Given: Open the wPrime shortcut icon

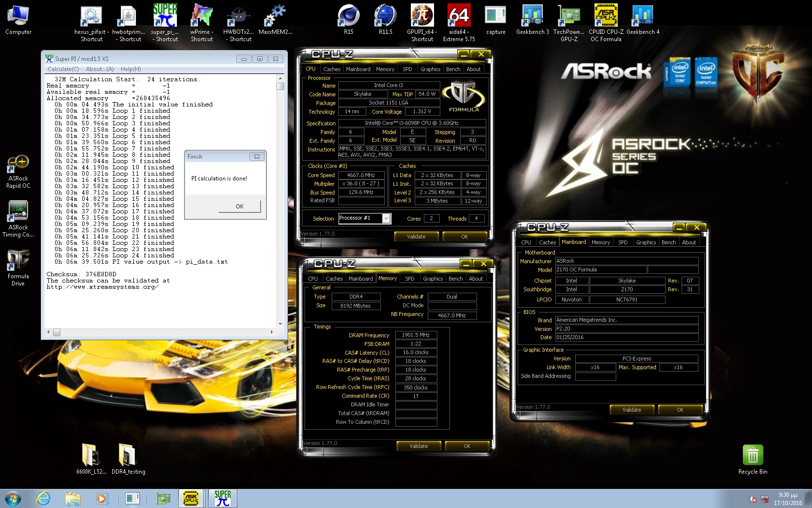Looking at the screenshot, I should click(202, 23).
